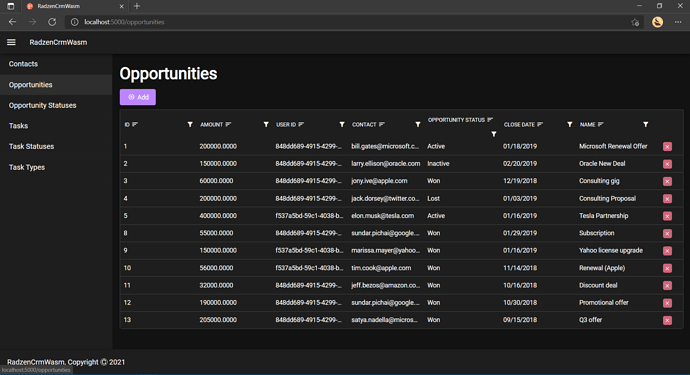The image size is (690, 375).
Task: Select the 32000.0000 amount cell
Action: pyautogui.click(x=216, y=285)
